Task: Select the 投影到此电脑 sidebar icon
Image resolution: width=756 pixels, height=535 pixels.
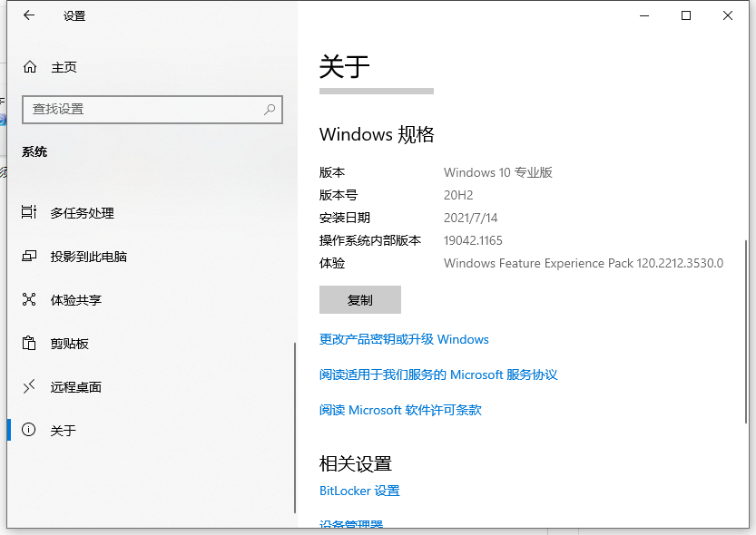Action: pos(29,257)
